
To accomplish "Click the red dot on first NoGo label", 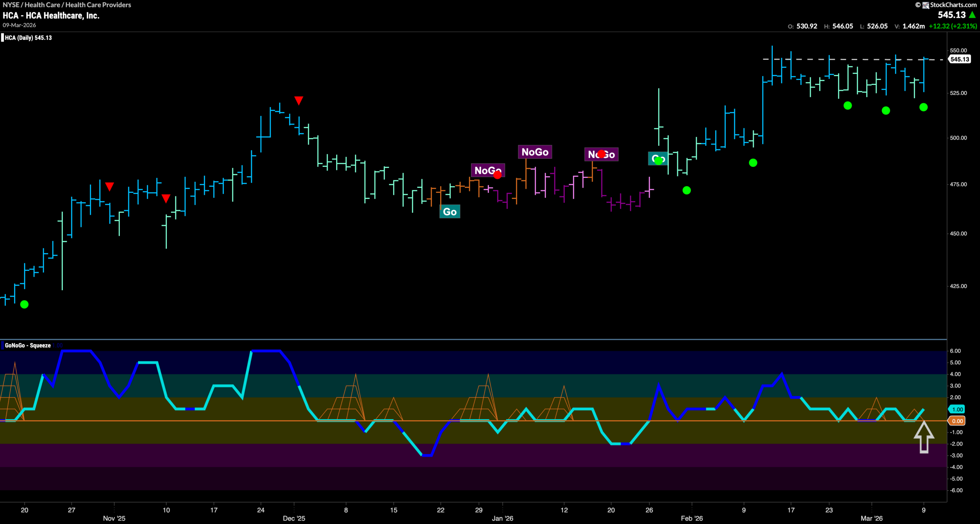I will pyautogui.click(x=497, y=175).
